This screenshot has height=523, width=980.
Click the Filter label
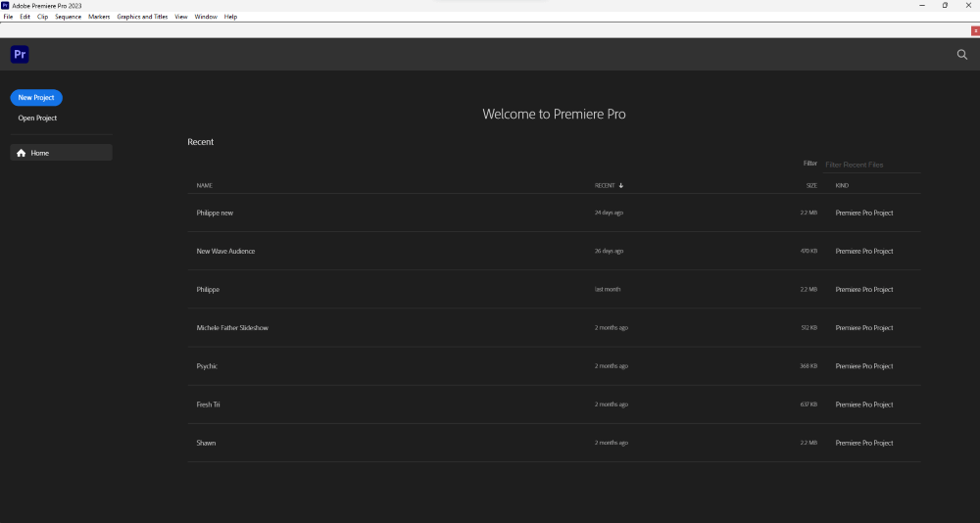coord(810,164)
